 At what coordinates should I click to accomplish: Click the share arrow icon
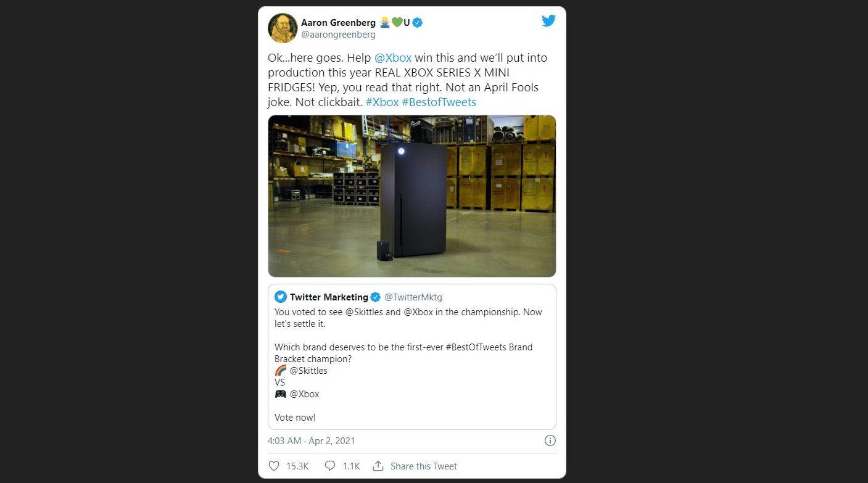coord(378,466)
